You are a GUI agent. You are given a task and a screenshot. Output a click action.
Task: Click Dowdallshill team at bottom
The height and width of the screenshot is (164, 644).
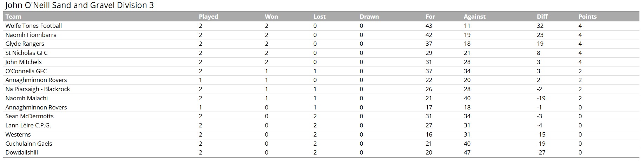pyautogui.click(x=21, y=152)
